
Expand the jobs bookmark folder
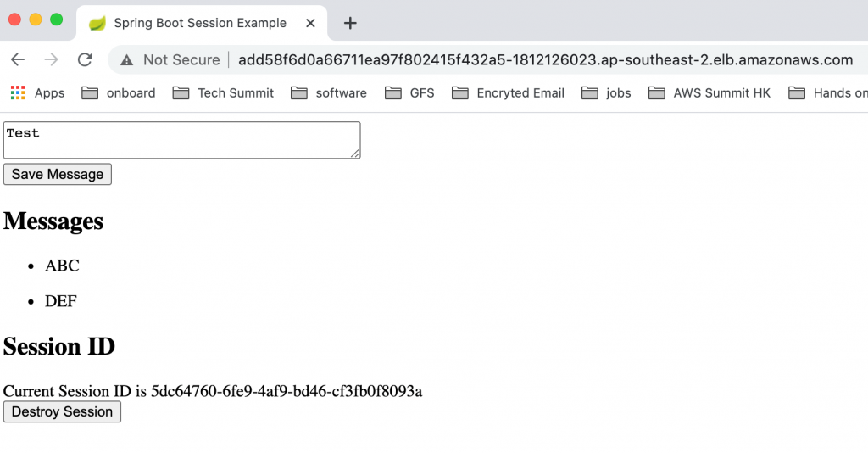click(607, 92)
